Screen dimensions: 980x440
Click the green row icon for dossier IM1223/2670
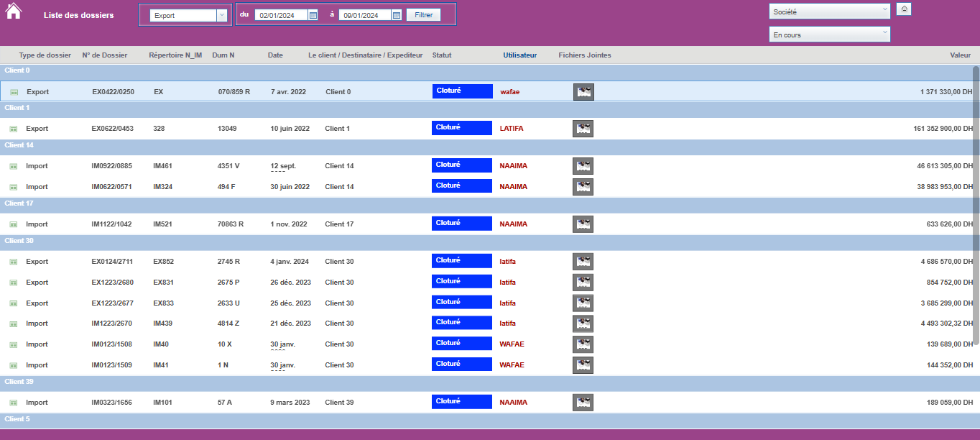(x=13, y=324)
